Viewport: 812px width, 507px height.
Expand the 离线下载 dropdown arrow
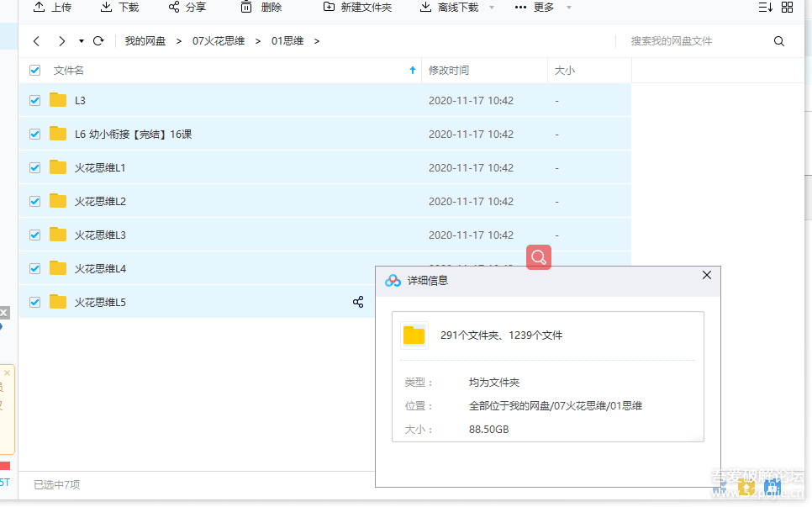(x=492, y=8)
